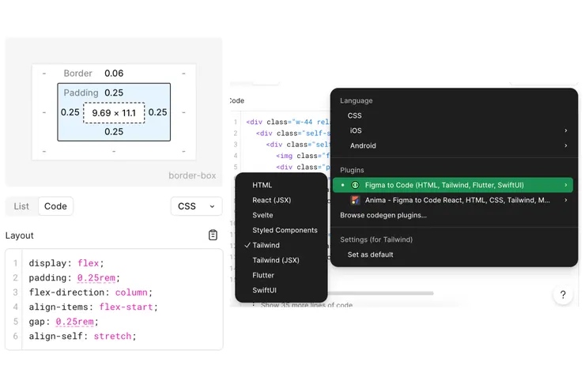Click the Figma to Code plugin icon

355,185
